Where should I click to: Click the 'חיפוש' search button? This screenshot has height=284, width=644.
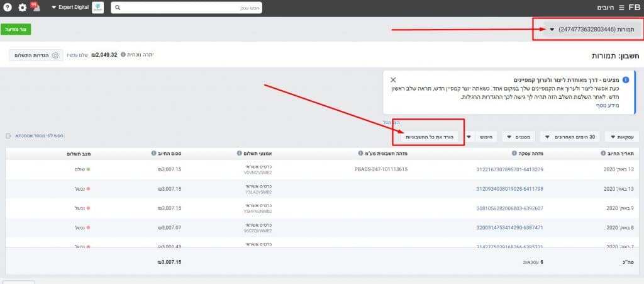coord(487,137)
